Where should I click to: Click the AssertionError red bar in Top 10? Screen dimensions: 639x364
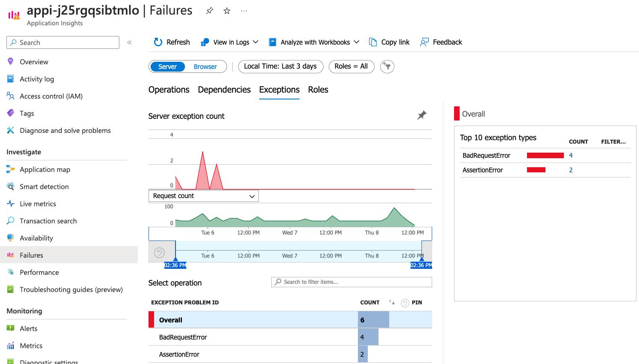[x=536, y=170]
